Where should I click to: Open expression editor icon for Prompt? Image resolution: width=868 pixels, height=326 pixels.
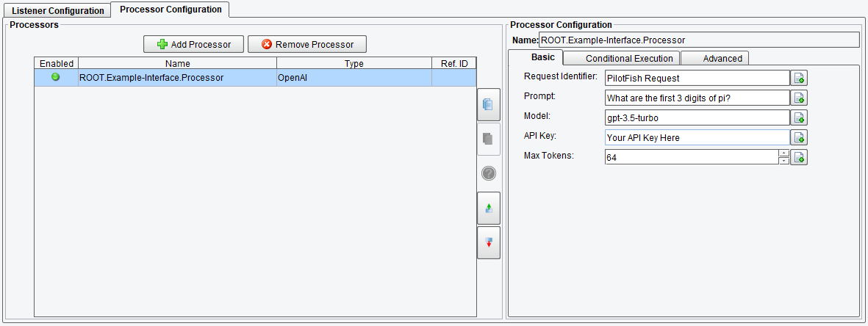tap(799, 98)
